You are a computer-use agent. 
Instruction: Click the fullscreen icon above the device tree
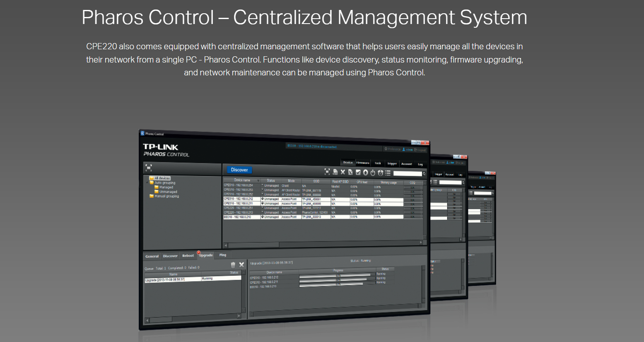[149, 168]
